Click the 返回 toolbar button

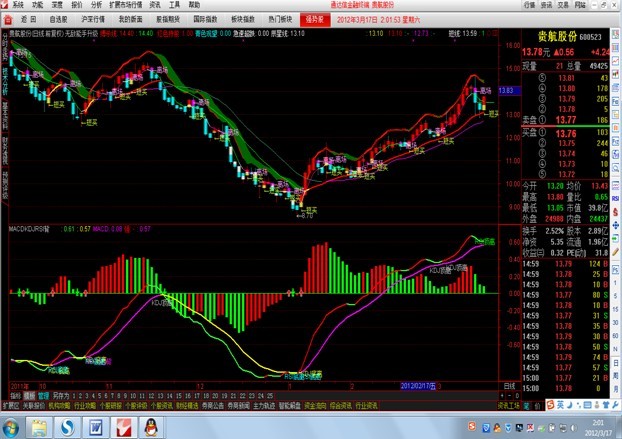(29, 19)
